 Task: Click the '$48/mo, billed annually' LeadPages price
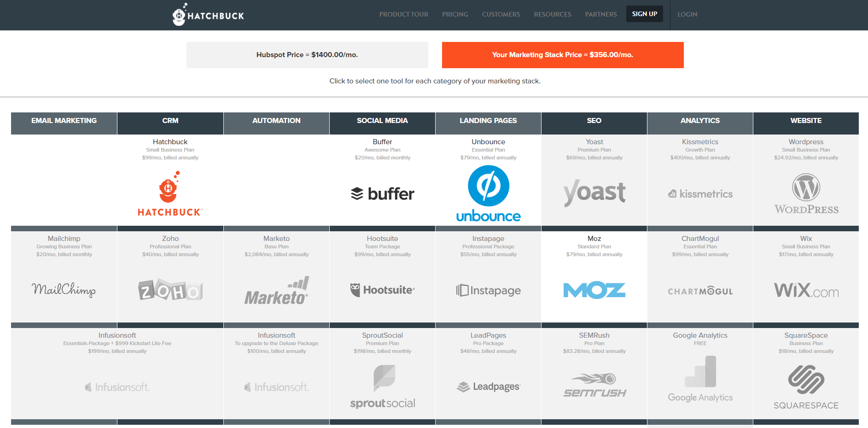pyautogui.click(x=488, y=351)
